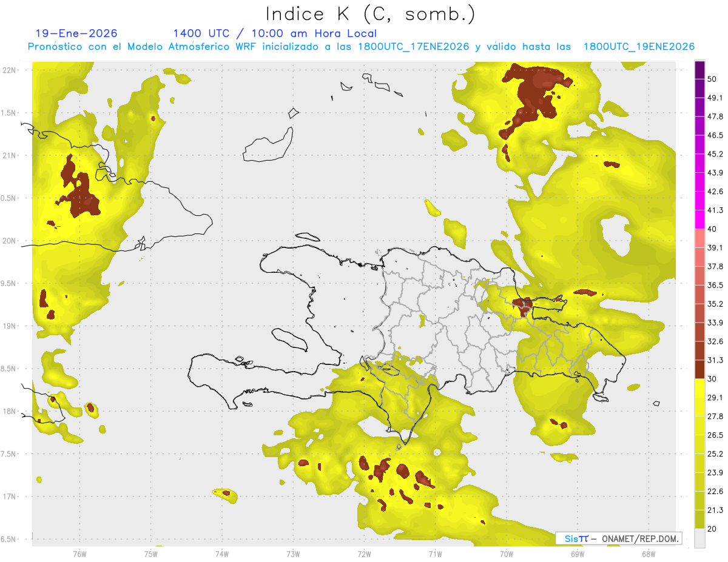
Task: Pick the dark purple swatch above 50
Action: click(x=699, y=70)
